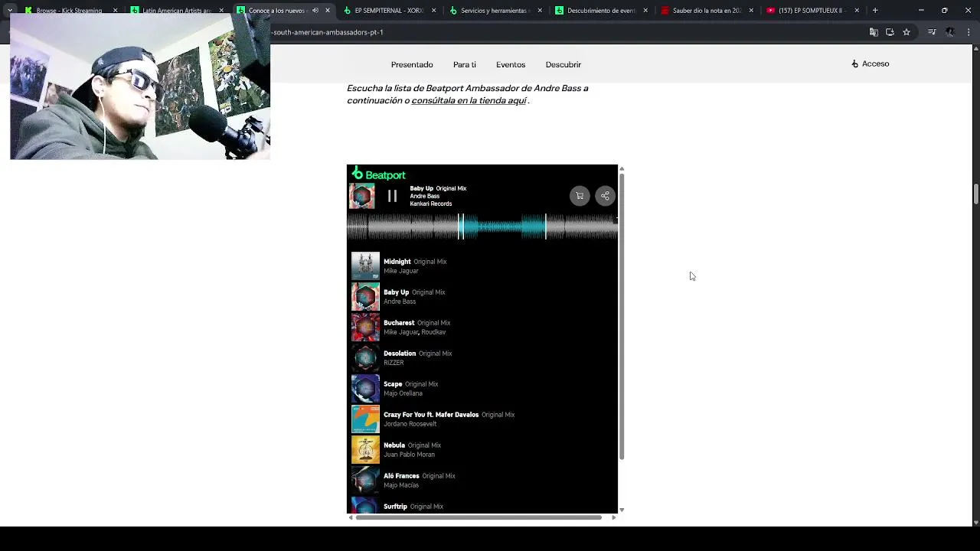The image size is (980, 551).
Task: Click the Beatport logo in the player
Action: (378, 174)
